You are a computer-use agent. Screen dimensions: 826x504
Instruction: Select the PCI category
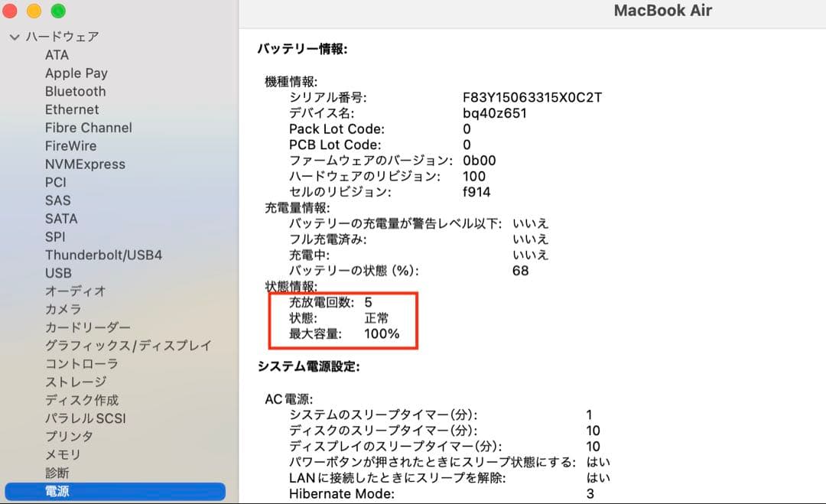coord(54,182)
